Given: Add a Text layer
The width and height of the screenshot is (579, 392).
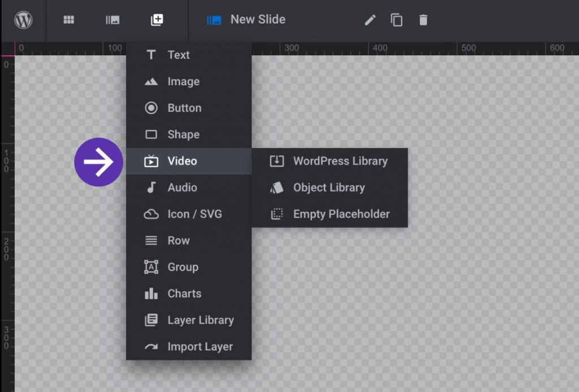Looking at the screenshot, I should tap(178, 55).
